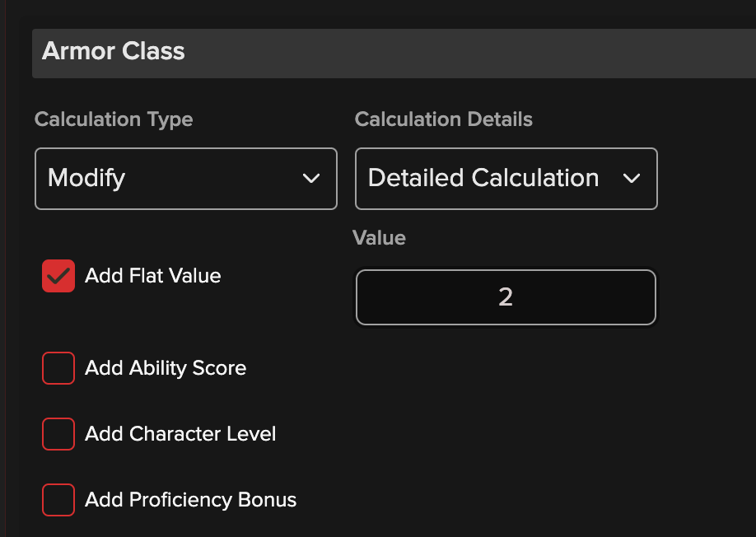This screenshot has width=756, height=537.
Task: Click the chevron arrow beside Modify
Action: [311, 178]
